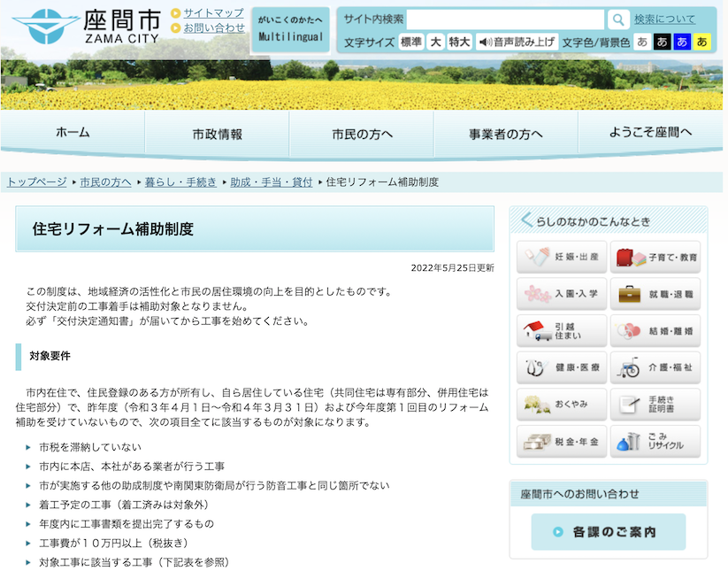Image resolution: width=728 pixels, height=571 pixels.
Task: Open the Multilingual button
Action: pos(291,29)
